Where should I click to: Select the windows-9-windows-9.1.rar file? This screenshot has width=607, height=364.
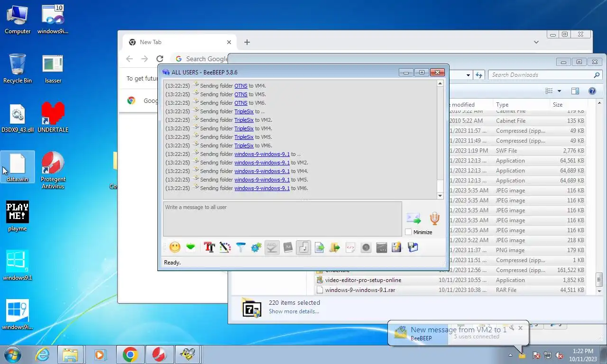[x=360, y=290]
